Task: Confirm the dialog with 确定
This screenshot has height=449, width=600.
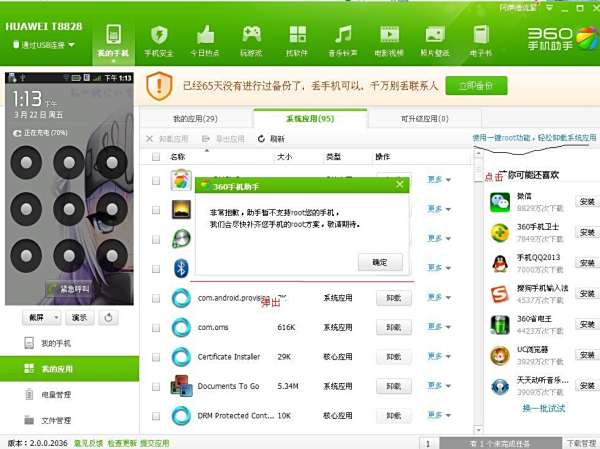Action: click(x=380, y=262)
